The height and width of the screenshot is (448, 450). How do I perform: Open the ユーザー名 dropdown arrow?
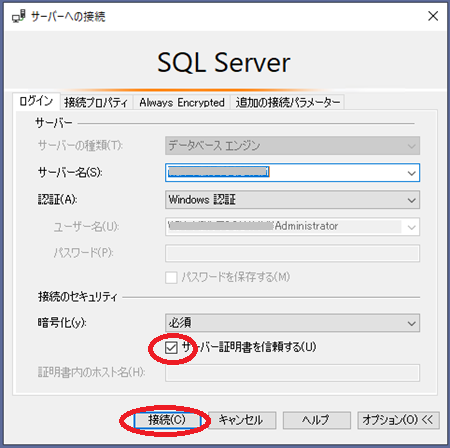tap(412, 227)
